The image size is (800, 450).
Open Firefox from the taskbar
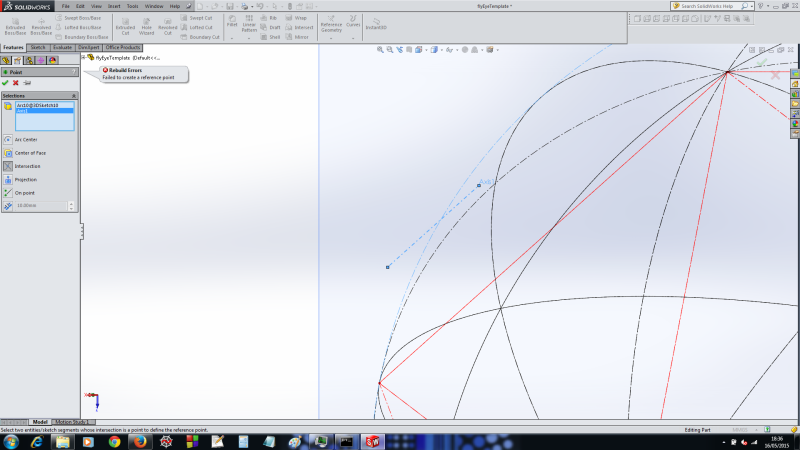tap(140, 442)
